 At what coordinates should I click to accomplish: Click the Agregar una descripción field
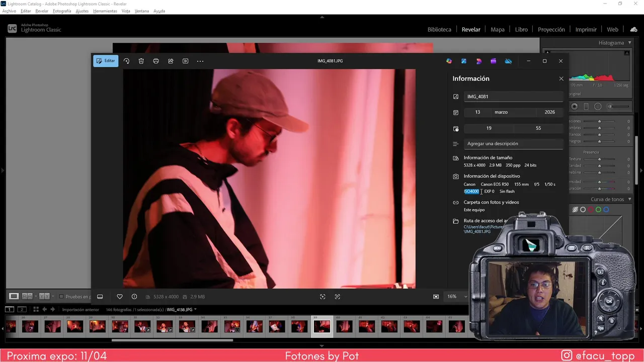(513, 143)
